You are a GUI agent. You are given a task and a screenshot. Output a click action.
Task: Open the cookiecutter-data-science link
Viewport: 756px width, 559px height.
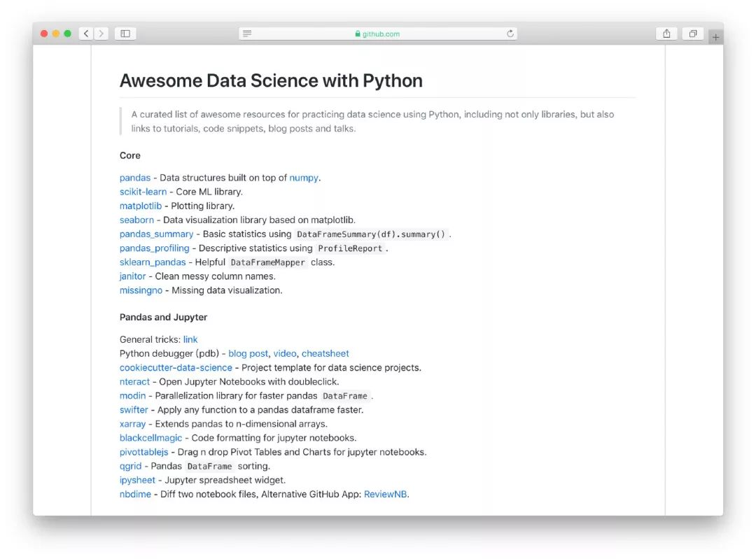tap(176, 367)
